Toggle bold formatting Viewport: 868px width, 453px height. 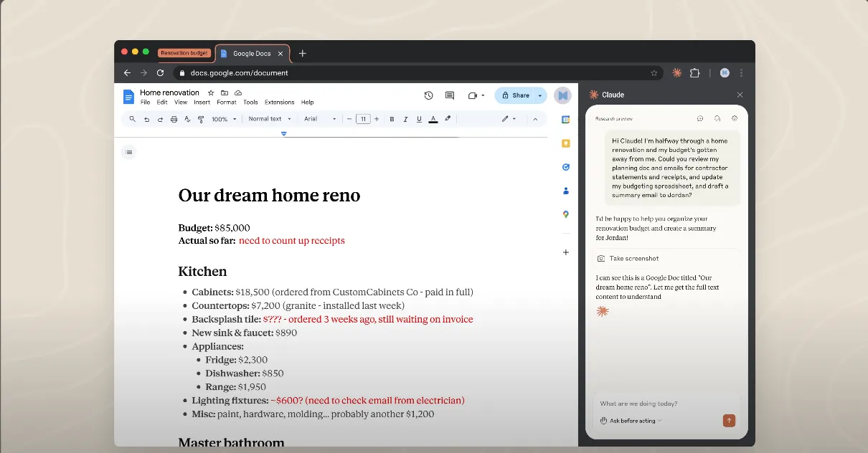392,119
